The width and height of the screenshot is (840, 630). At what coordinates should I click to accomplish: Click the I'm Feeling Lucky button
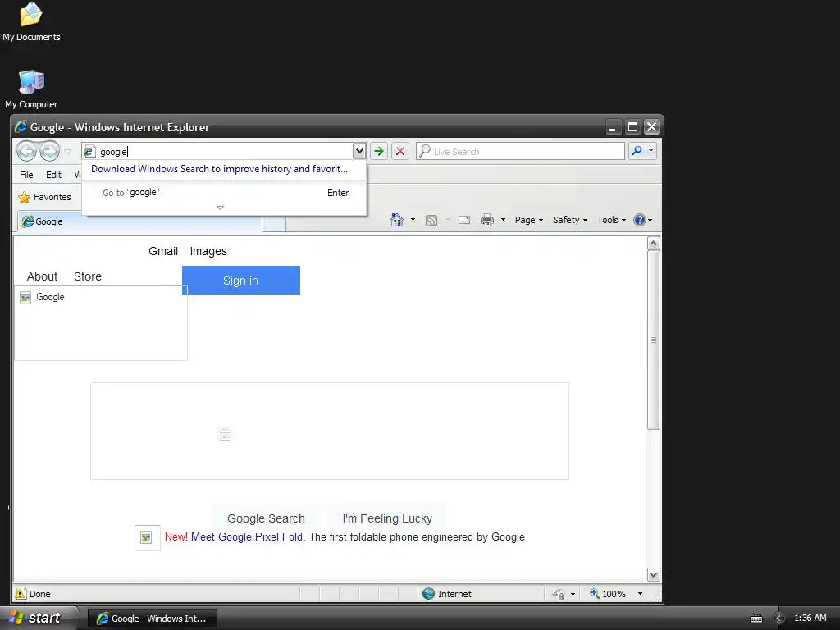point(387,518)
